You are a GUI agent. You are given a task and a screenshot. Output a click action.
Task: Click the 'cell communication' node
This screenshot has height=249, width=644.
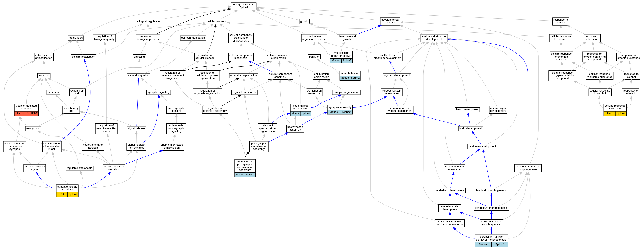(193, 38)
